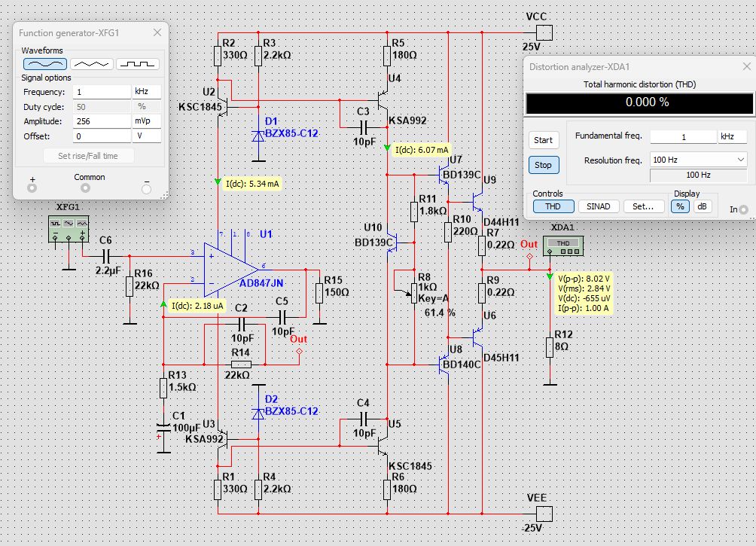The height and width of the screenshot is (546, 756).
Task: Select the C6 2.2µF input capacitor
Action: pos(107,256)
